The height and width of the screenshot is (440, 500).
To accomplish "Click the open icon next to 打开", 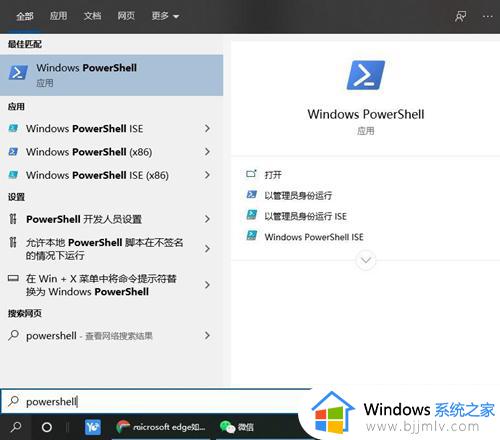I will click(251, 174).
